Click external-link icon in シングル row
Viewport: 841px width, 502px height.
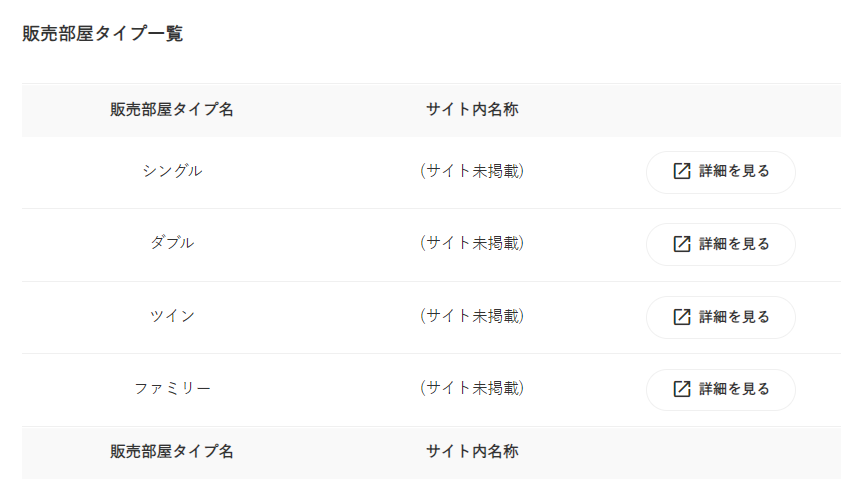[x=682, y=171]
